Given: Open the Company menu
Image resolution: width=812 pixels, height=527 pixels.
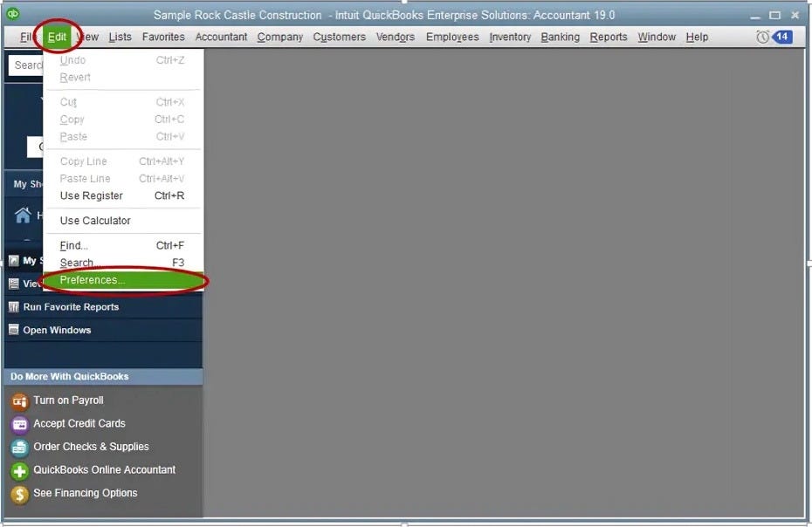Looking at the screenshot, I should tap(280, 37).
